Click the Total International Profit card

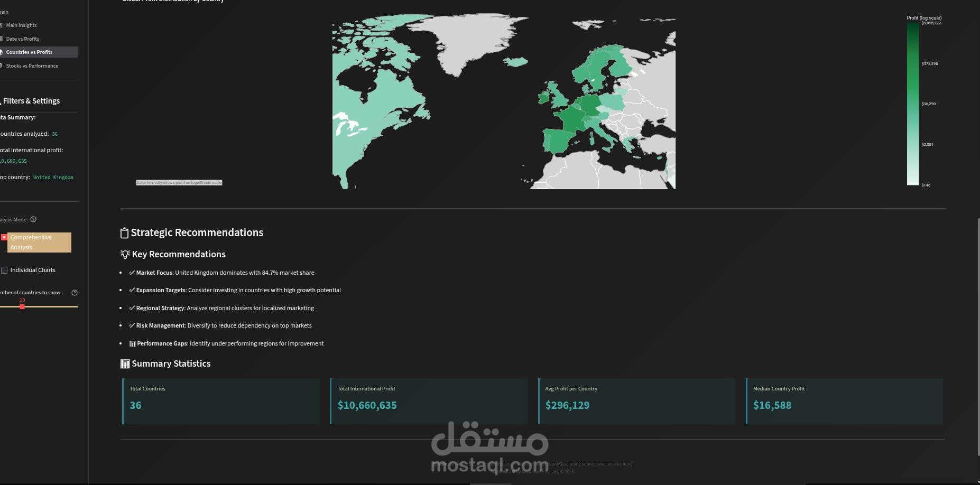click(x=429, y=401)
